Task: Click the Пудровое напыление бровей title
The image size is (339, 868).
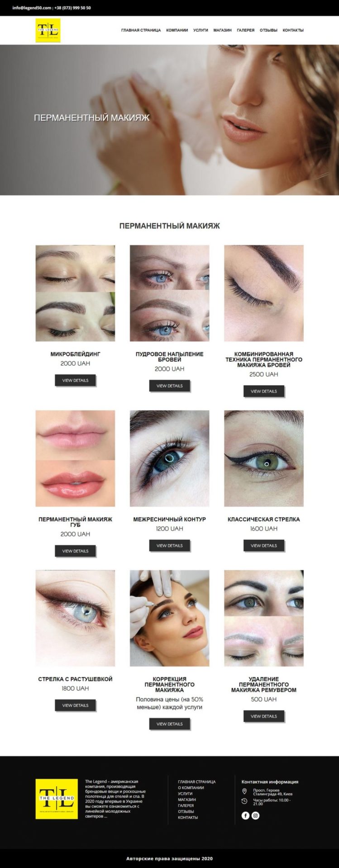Action: coord(170,357)
